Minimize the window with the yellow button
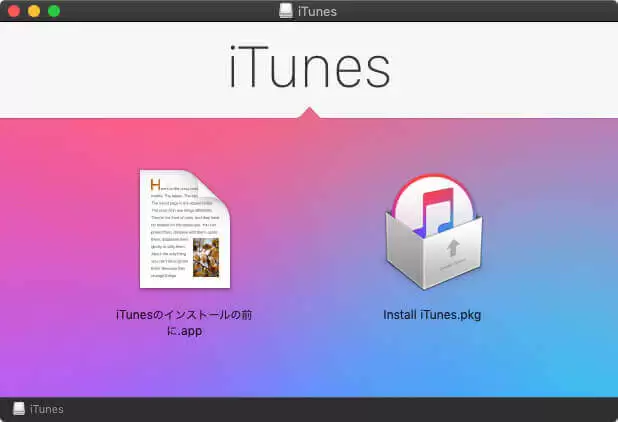618x422 pixels. pyautogui.click(x=34, y=11)
